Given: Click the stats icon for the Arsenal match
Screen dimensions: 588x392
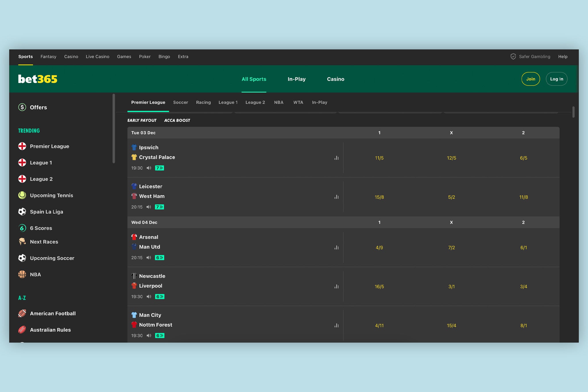Looking at the screenshot, I should point(336,247).
